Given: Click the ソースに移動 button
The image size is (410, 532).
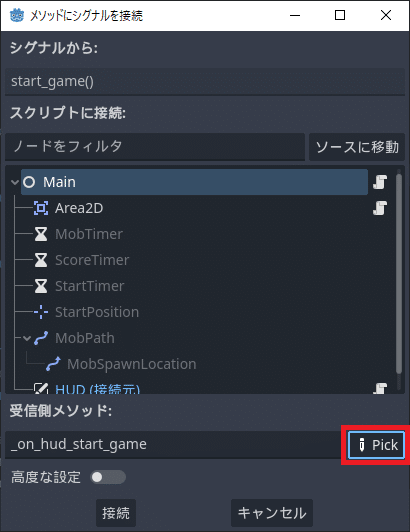Looking at the screenshot, I should click(x=357, y=147).
